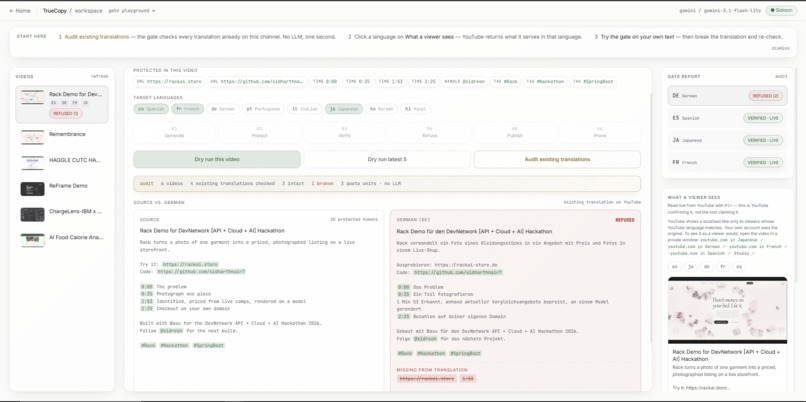This screenshot has height=402, width=806.
Task: Click the TIME 0:00 protected chip
Action: pos(326,81)
